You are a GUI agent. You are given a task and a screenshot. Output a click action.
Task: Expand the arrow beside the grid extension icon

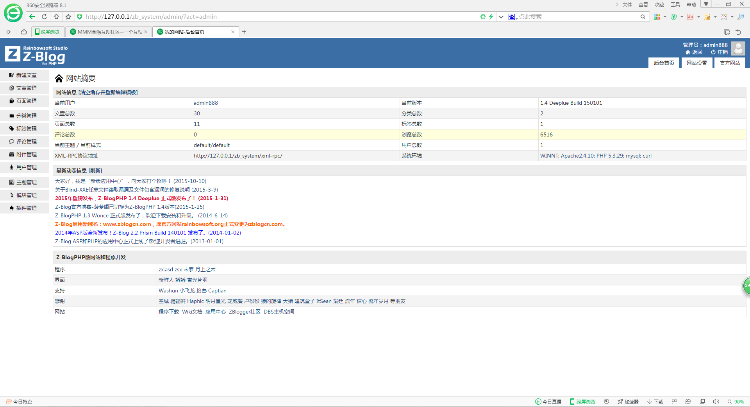[x=663, y=17]
